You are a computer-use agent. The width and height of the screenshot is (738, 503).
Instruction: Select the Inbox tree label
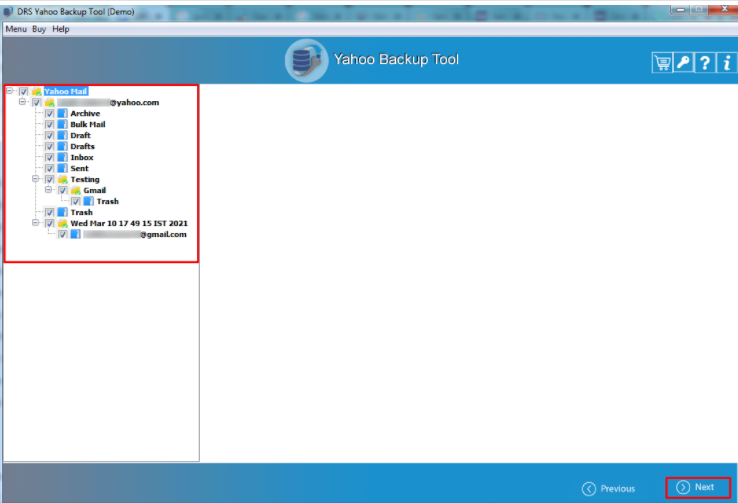pyautogui.click(x=82, y=157)
